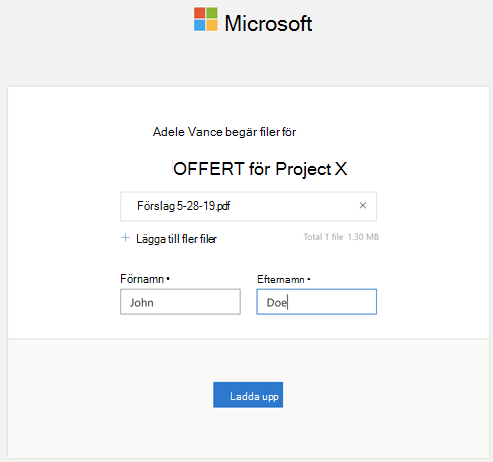
Task: Remove the Förslag 5-28-19.pdf file
Action: point(363,206)
